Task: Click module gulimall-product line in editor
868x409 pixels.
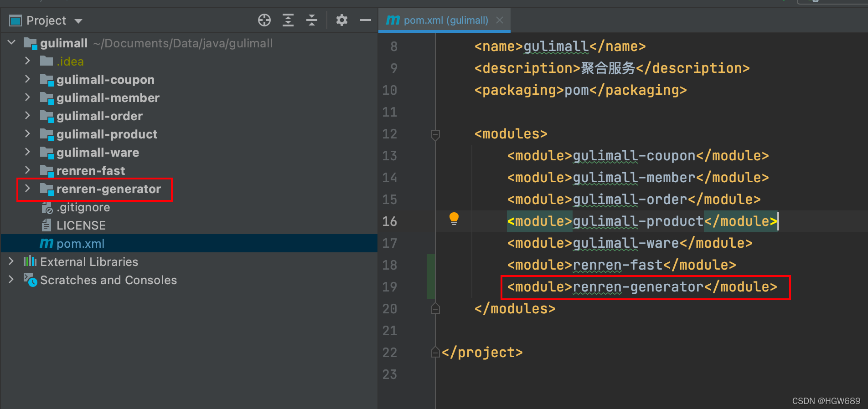Action: (x=642, y=221)
